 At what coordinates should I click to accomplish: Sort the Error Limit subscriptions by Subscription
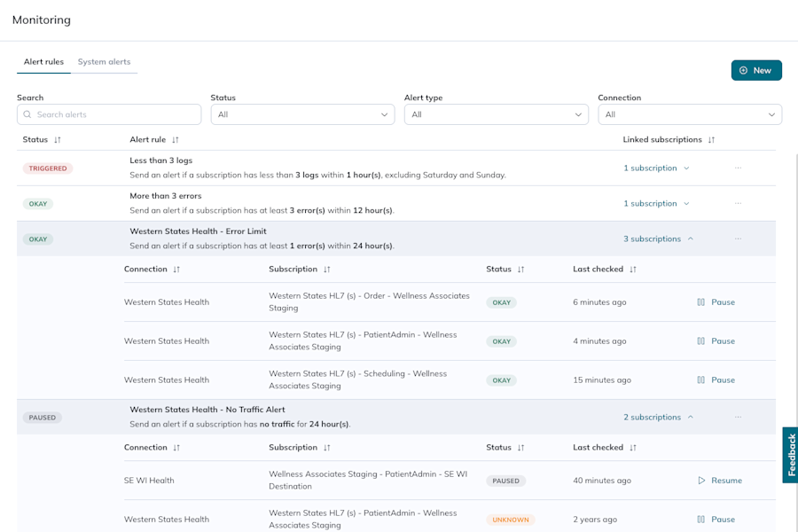(x=326, y=270)
